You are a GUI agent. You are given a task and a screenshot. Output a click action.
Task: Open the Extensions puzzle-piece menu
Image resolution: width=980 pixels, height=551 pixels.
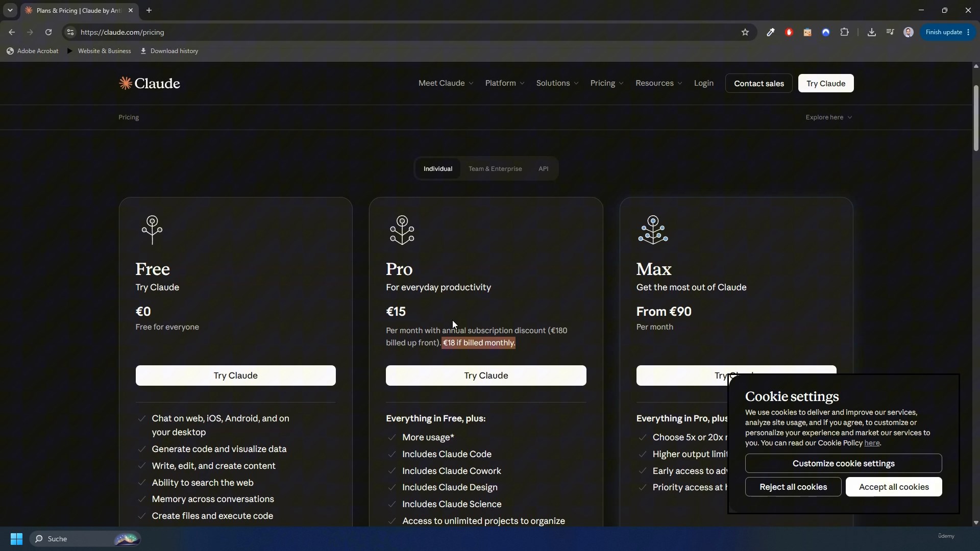click(x=845, y=32)
